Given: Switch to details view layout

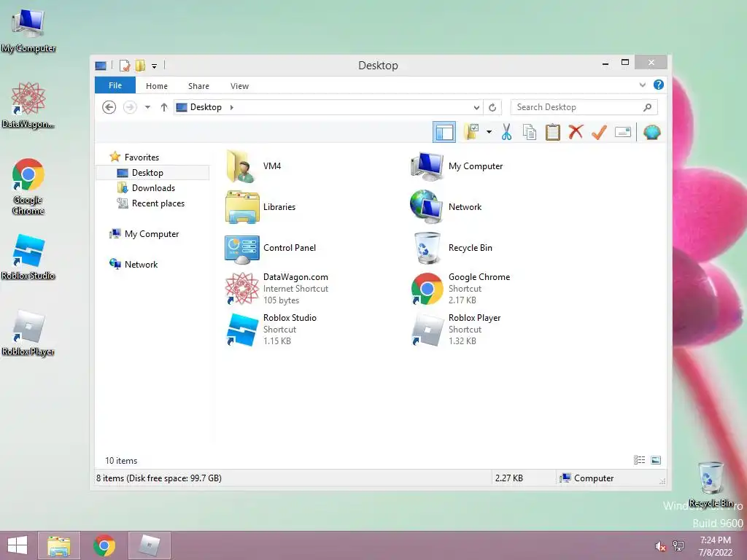Looking at the screenshot, I should (639, 459).
